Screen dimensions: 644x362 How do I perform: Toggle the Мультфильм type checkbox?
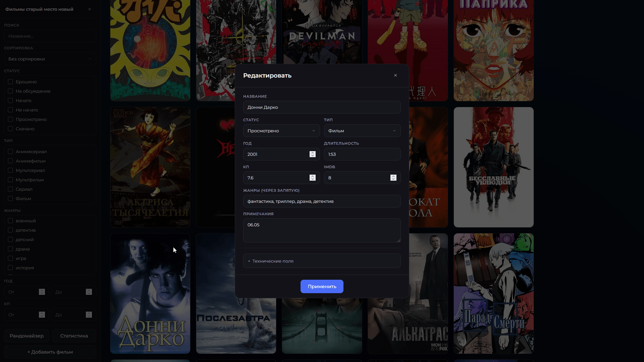tap(10, 180)
